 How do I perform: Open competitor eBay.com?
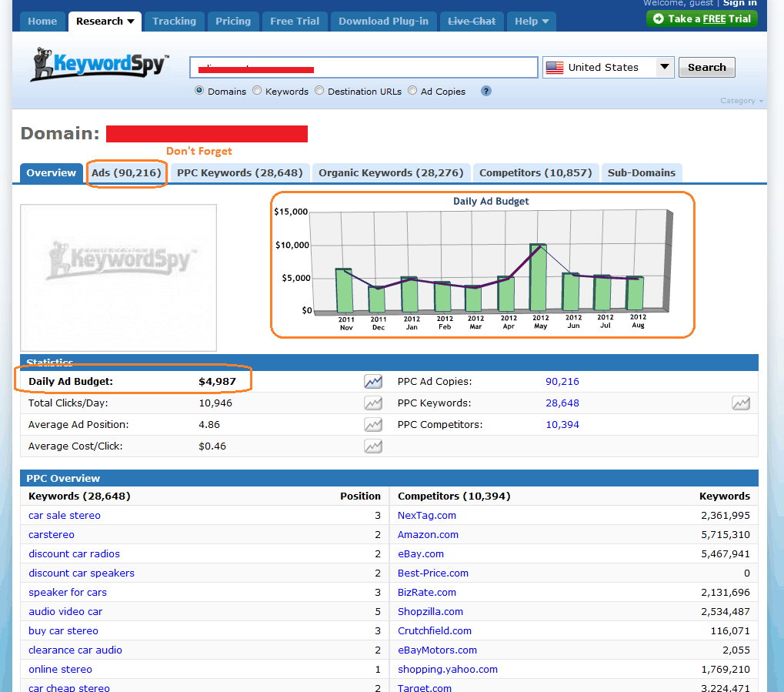(x=421, y=554)
